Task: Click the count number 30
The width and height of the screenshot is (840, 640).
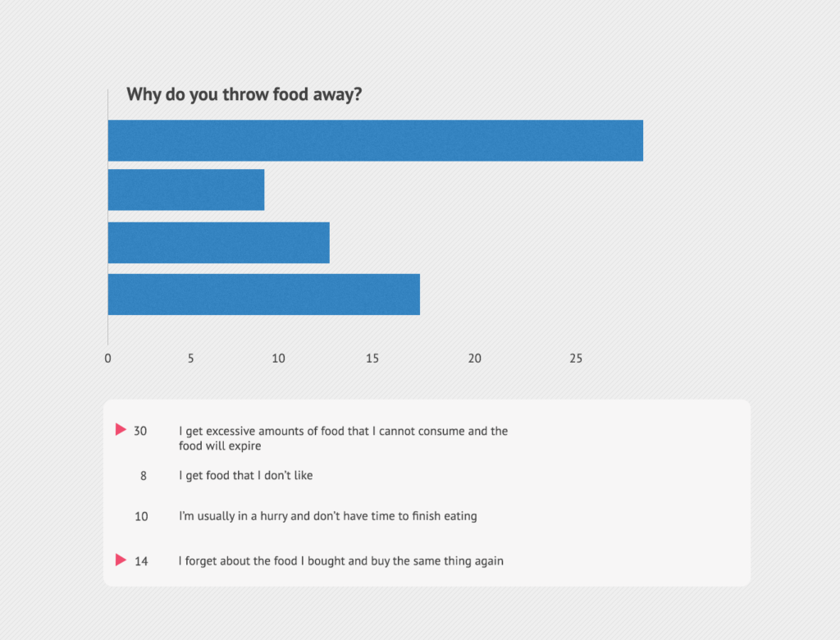Action: coord(140,431)
